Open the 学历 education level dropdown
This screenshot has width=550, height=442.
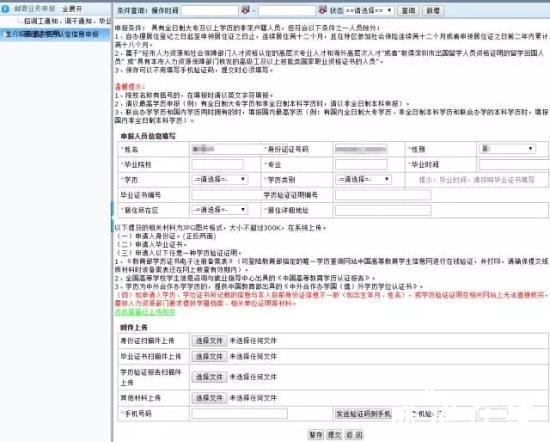220,180
